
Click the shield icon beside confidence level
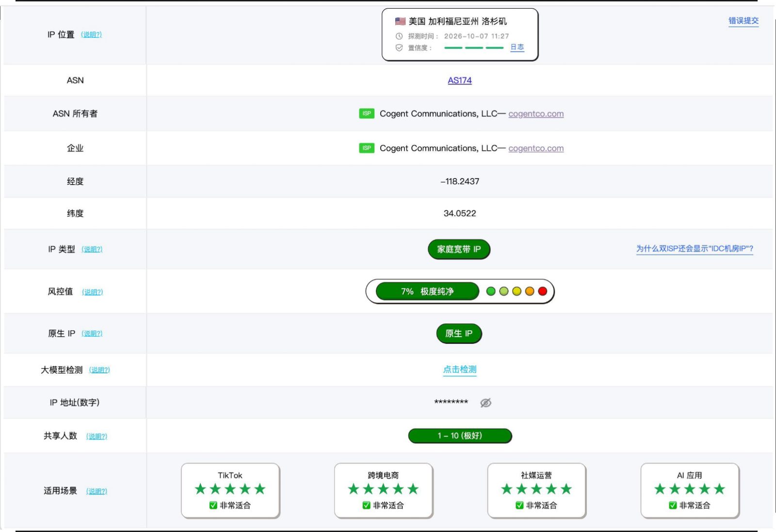tap(399, 48)
